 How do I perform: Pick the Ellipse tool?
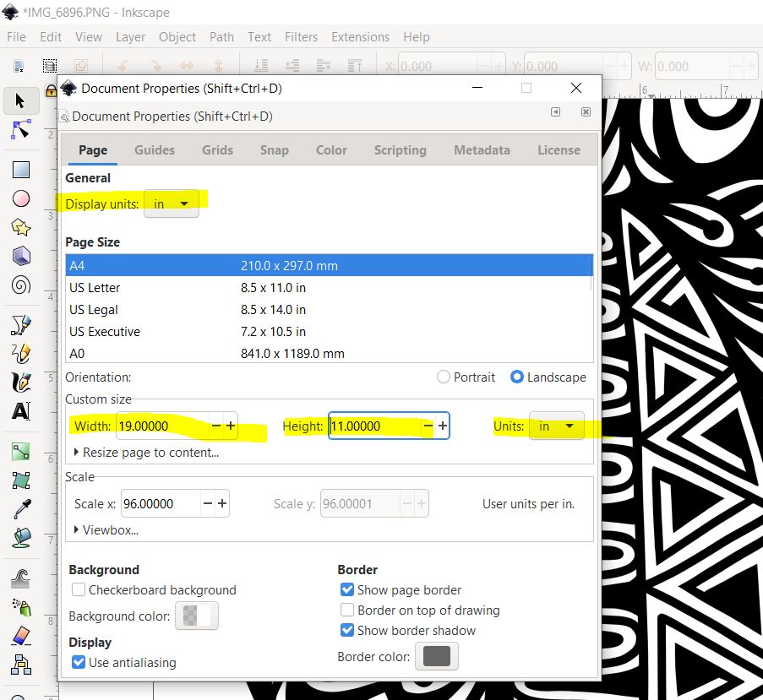pos(21,198)
